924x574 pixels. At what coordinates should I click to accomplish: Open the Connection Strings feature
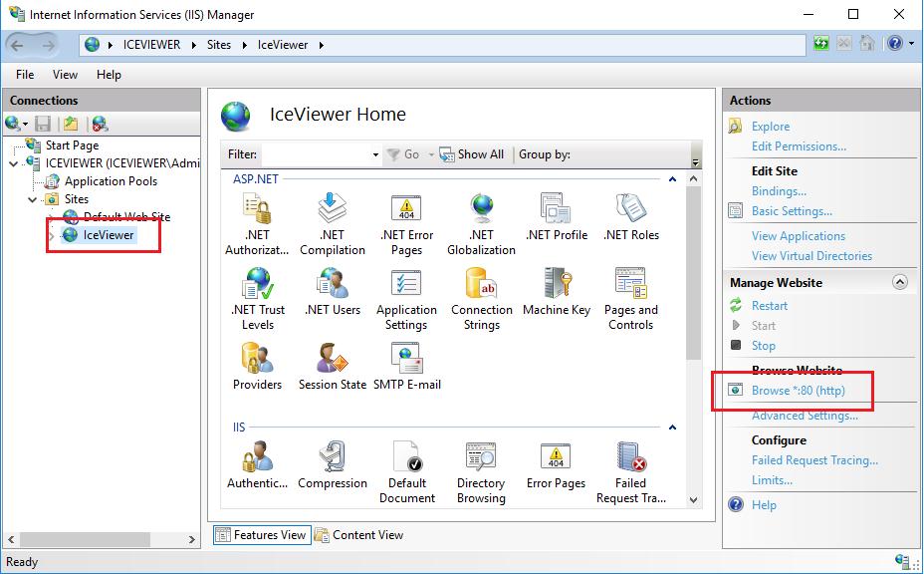coord(482,299)
